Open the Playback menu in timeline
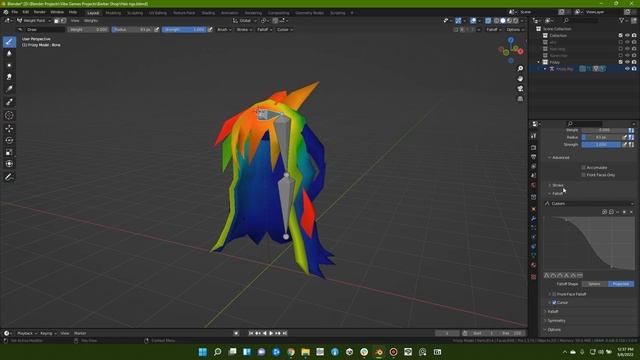640x360 pixels. click(x=27, y=333)
